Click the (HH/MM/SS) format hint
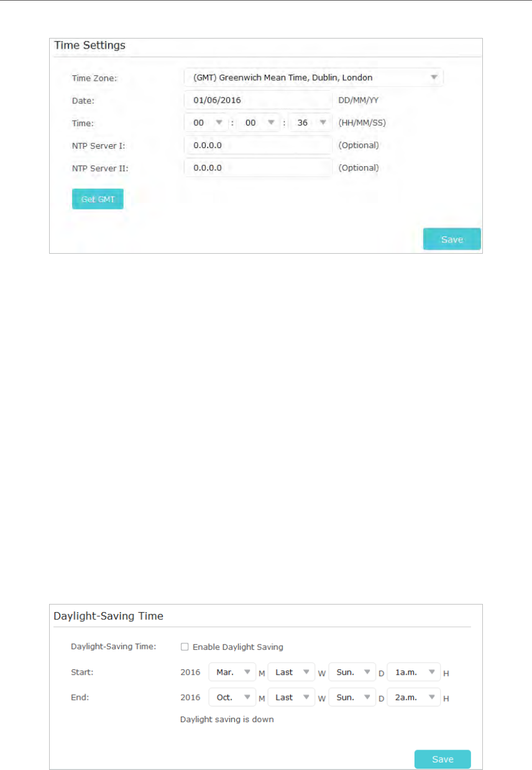The width and height of the screenshot is (532, 770). pos(362,123)
